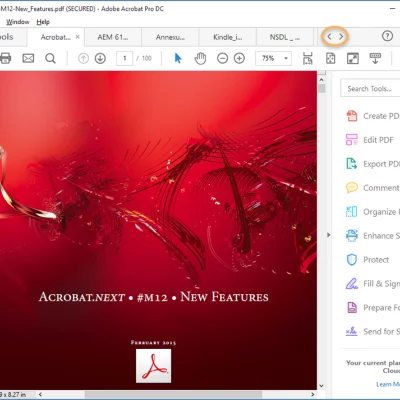Click the vertical scrollbar down arrow

tap(321, 386)
